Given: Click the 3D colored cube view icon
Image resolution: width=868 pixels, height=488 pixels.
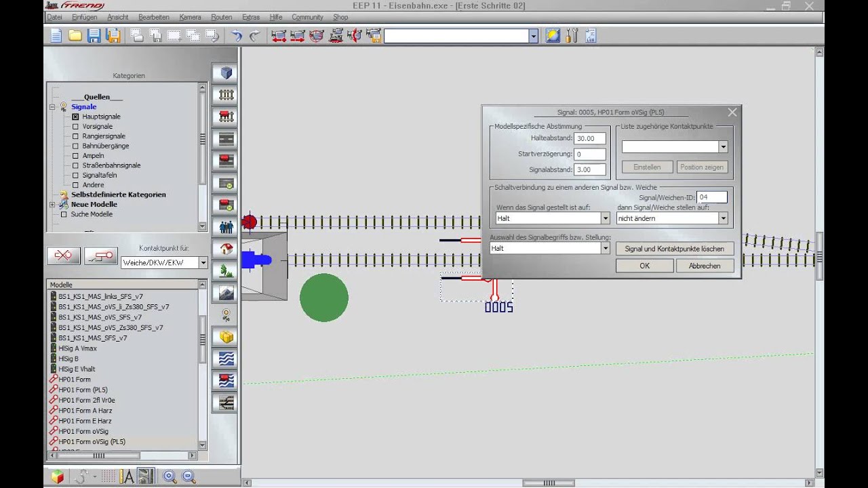Looking at the screenshot, I should tap(57, 476).
